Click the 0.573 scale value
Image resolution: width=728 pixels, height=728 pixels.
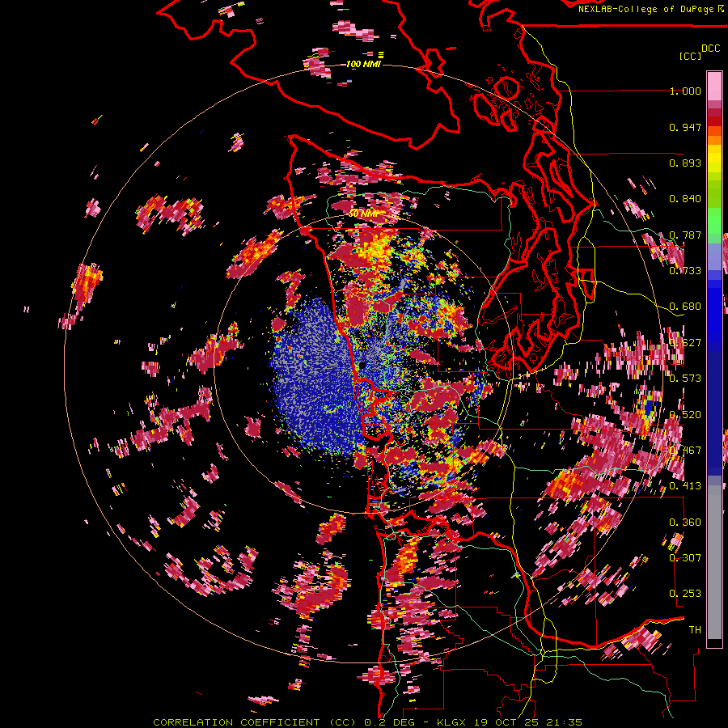[685, 379]
